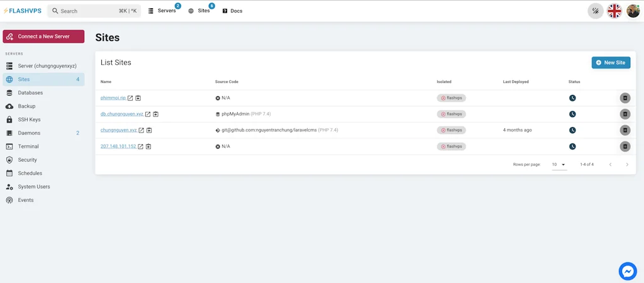Image resolution: width=644 pixels, height=283 pixels.
Task: Delete the phimmoi.rip site
Action: [625, 98]
